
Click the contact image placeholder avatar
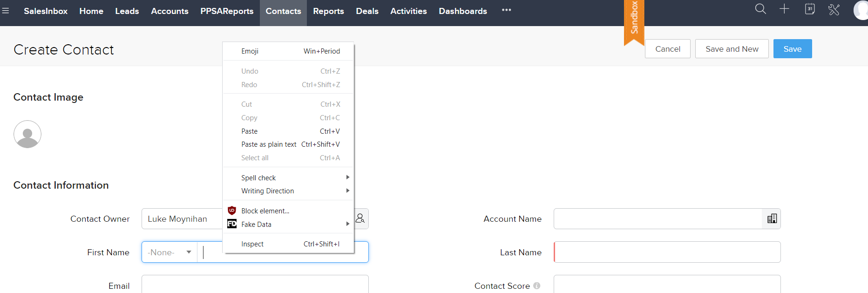[27, 134]
